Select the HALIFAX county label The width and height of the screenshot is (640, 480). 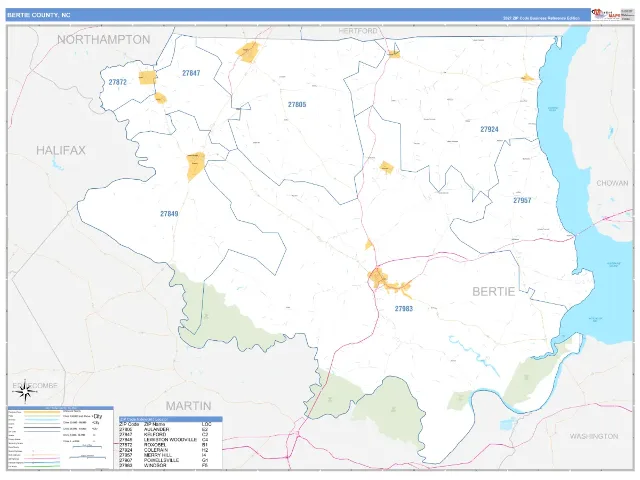(61, 150)
